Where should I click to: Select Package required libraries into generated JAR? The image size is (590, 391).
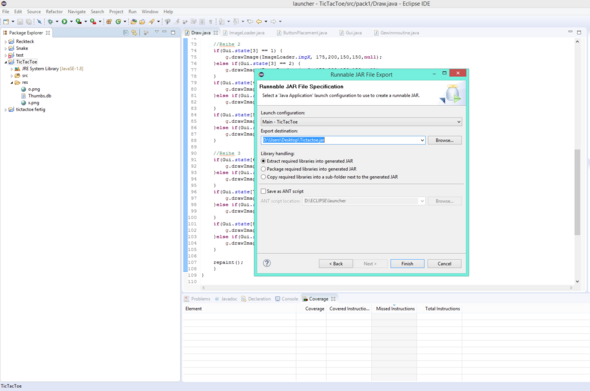[x=263, y=169]
